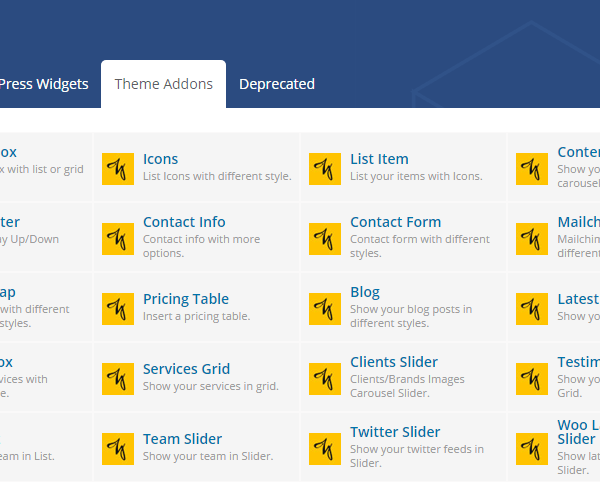Select the Team Slider element icon
The height and width of the screenshot is (499, 600).
tap(118, 448)
